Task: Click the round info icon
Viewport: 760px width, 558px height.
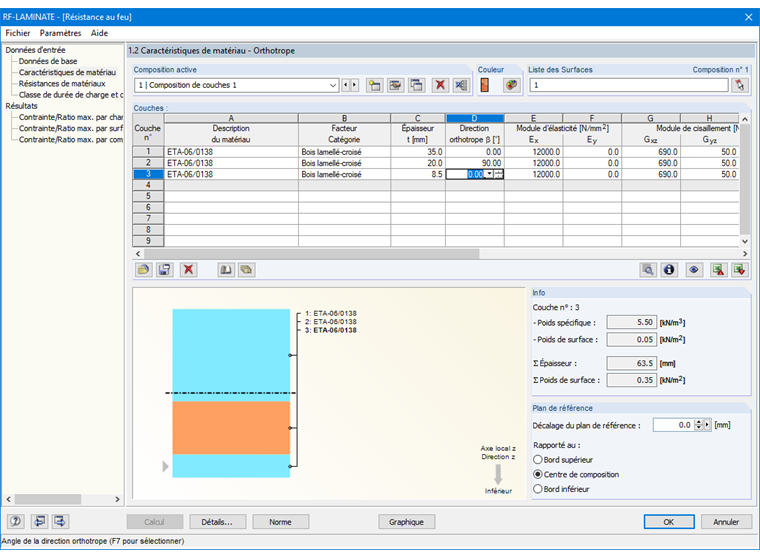Action: [x=669, y=270]
